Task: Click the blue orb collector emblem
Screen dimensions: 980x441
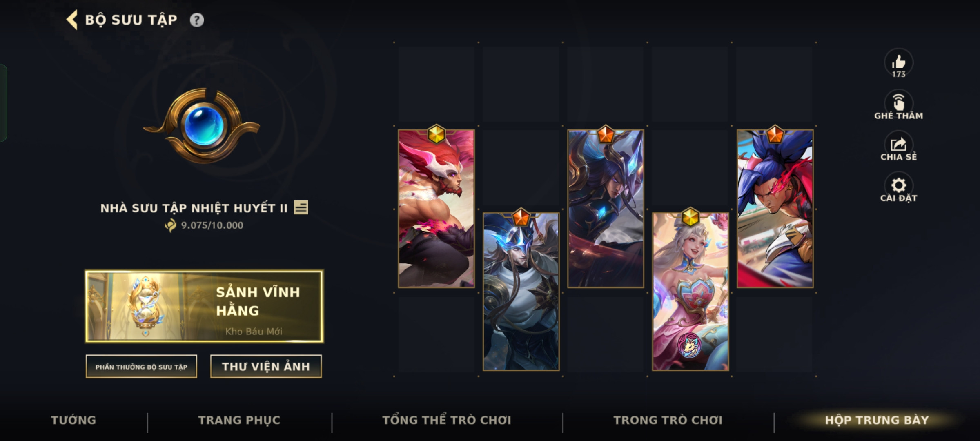Action: tap(202, 125)
